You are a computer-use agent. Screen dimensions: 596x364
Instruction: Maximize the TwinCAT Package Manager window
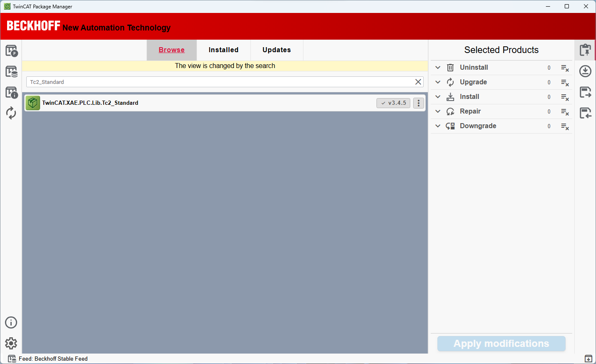[567, 6]
